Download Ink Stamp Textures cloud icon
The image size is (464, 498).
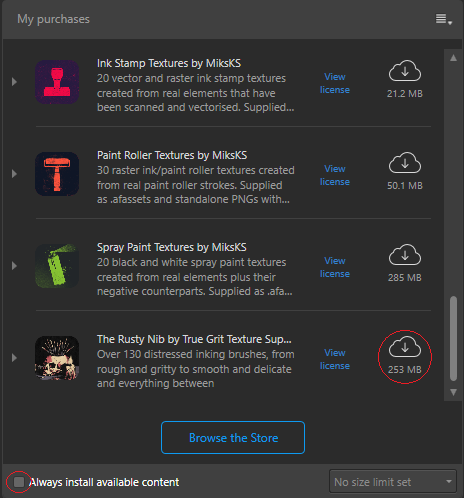[x=405, y=71]
